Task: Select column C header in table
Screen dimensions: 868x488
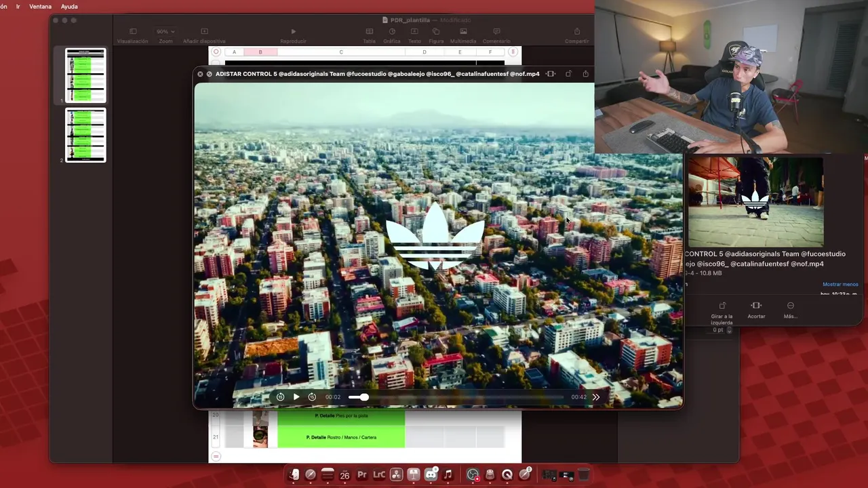Action: tap(341, 52)
